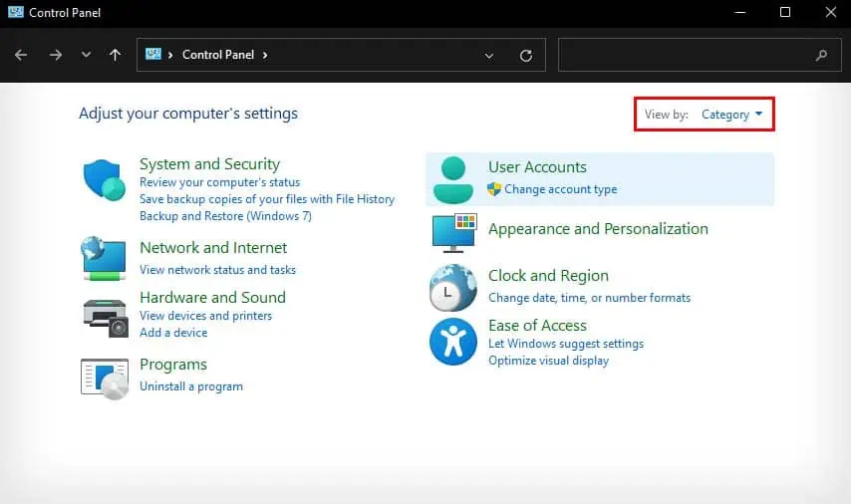Click the Control Panel search box

click(x=701, y=55)
